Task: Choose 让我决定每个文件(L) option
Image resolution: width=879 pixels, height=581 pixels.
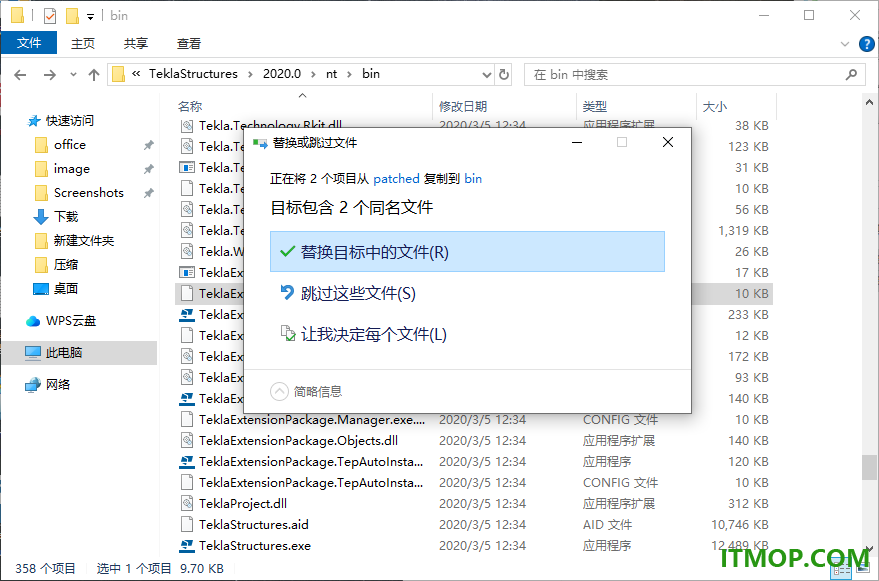Action: tap(467, 335)
